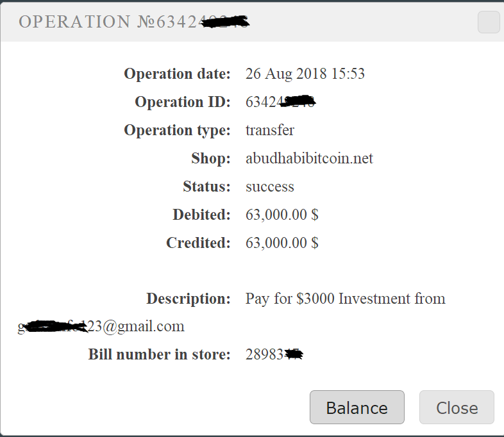Click the operation date value 26 Aug 2018

305,74
